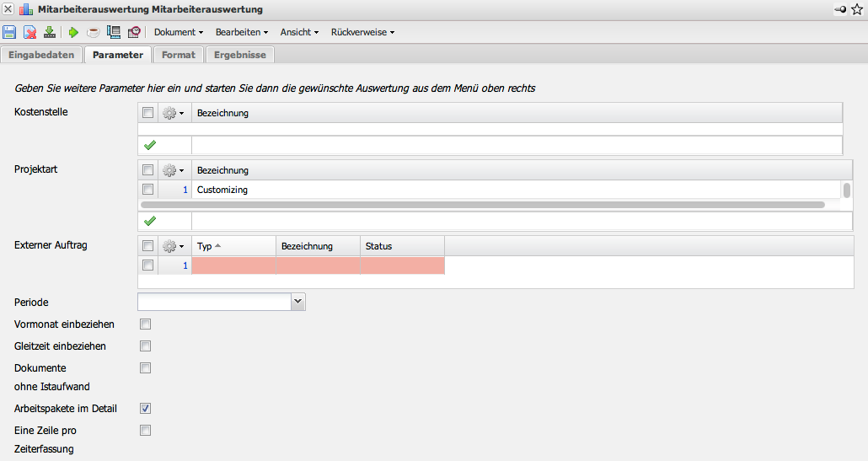
Task: Open the Kostenstelle table gear menu
Action: coord(174,113)
